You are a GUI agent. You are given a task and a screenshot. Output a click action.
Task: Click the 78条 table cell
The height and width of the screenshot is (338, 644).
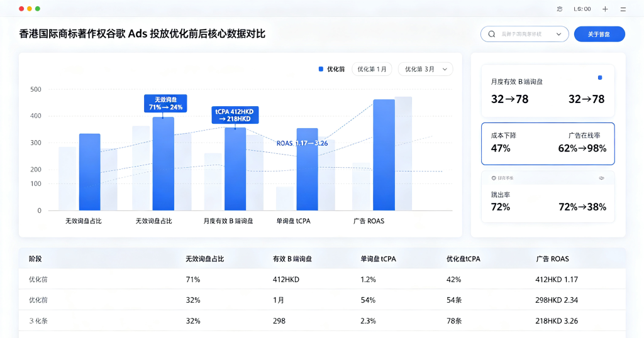[454, 321]
